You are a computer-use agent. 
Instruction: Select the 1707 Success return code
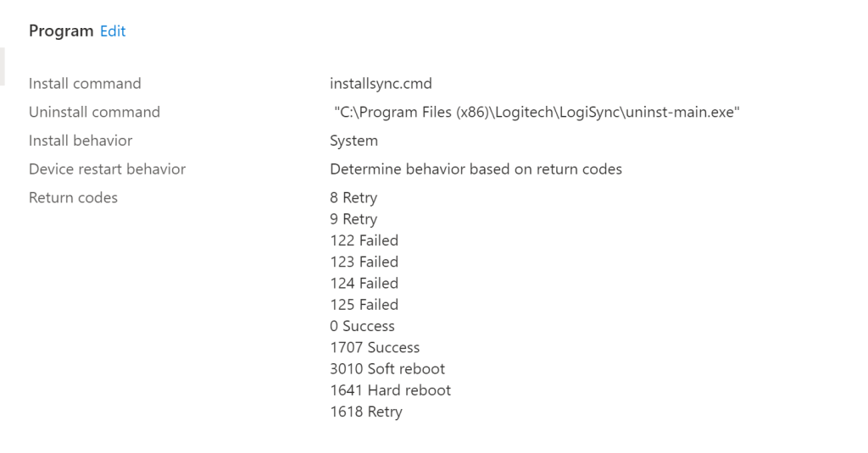[x=375, y=347]
